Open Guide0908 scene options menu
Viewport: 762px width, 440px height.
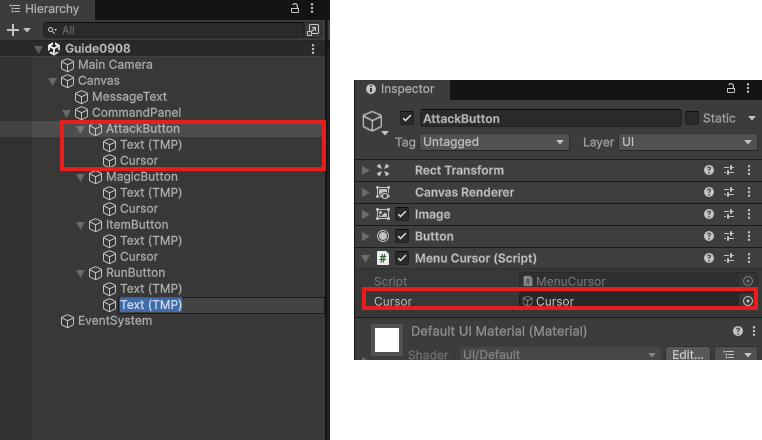tap(313, 49)
